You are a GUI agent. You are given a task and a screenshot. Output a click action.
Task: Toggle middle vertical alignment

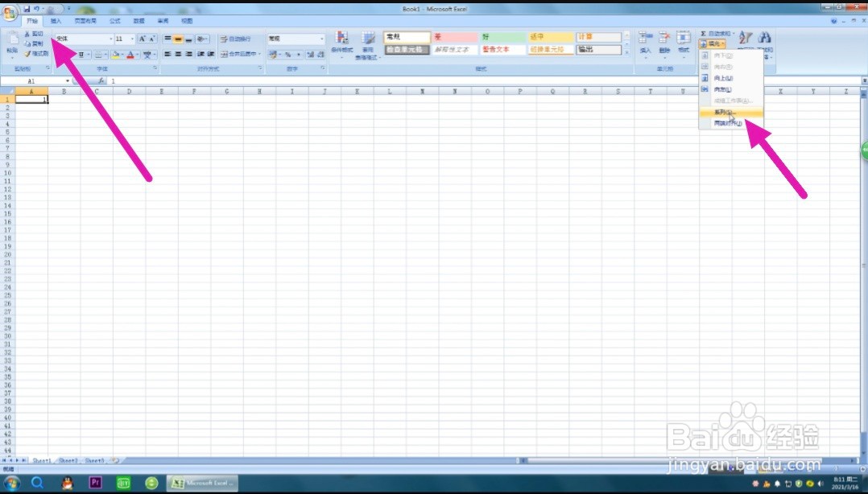tap(178, 39)
